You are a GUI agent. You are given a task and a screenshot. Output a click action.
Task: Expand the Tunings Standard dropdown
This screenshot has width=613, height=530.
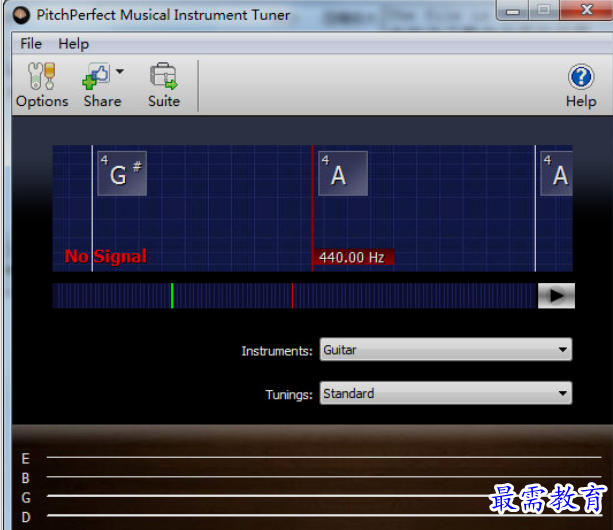pyautogui.click(x=446, y=393)
